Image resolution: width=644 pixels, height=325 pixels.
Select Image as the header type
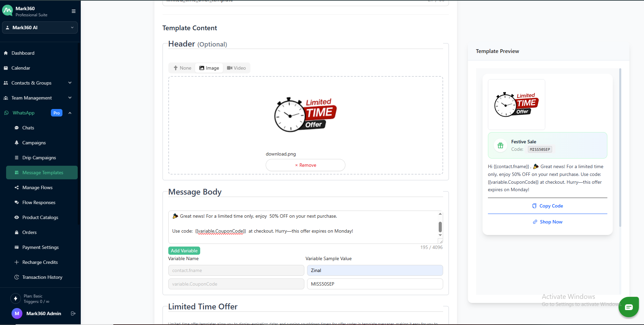coord(209,68)
